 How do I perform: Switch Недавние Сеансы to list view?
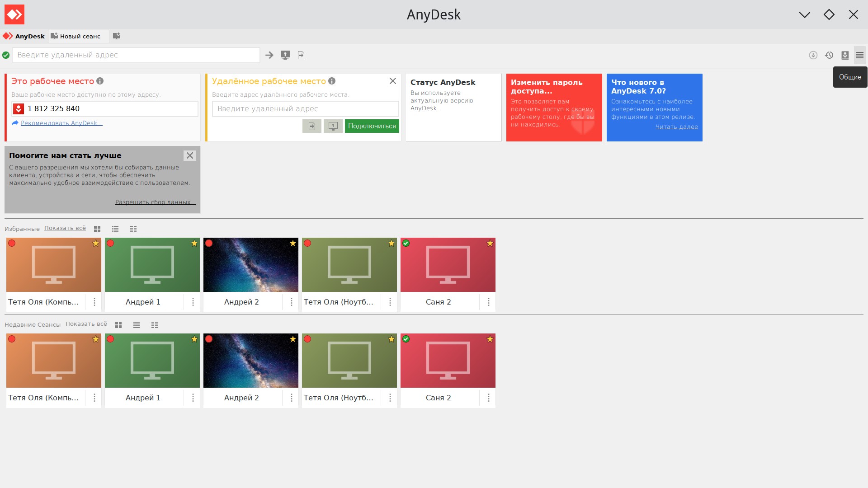coord(137,325)
